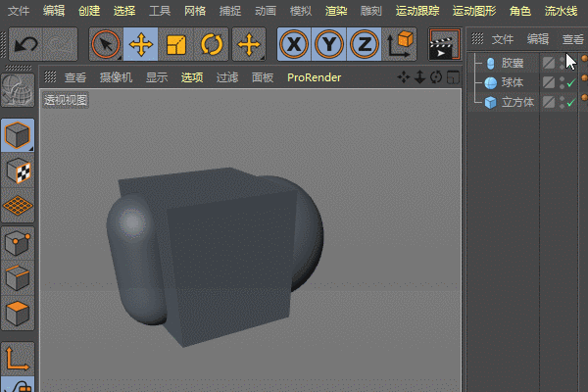588x392 pixels.
Task: Switch to Model mode cube icon
Action: (x=18, y=135)
